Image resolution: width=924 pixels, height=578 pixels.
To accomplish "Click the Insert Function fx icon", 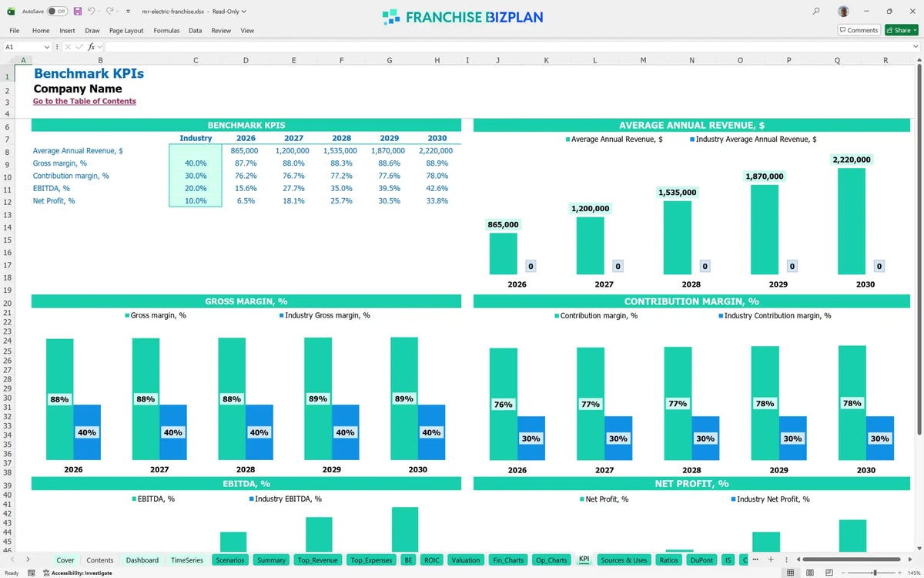I will [x=92, y=47].
